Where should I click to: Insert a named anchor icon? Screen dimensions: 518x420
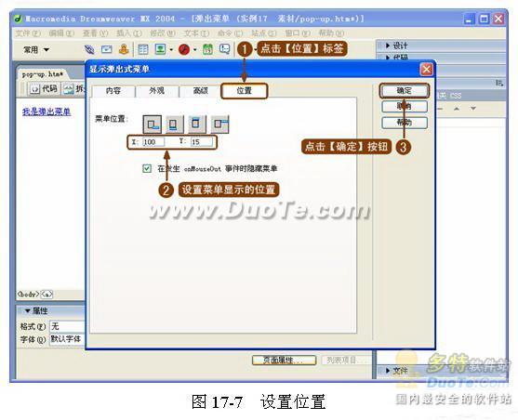124,49
